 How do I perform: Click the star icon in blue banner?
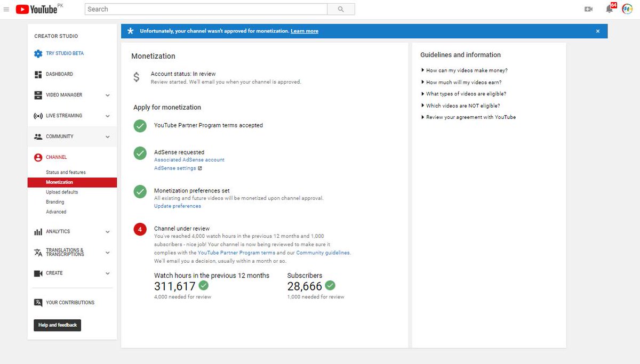pyautogui.click(x=130, y=31)
